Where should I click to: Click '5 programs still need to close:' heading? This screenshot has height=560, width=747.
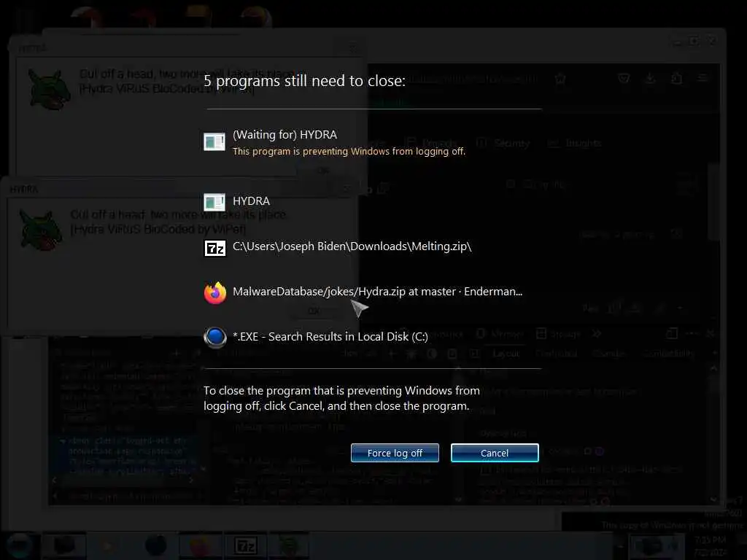(304, 81)
